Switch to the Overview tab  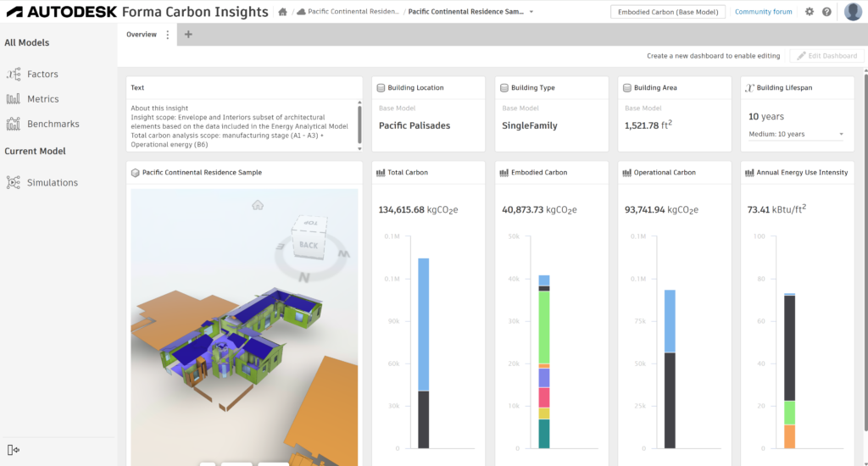(x=141, y=35)
